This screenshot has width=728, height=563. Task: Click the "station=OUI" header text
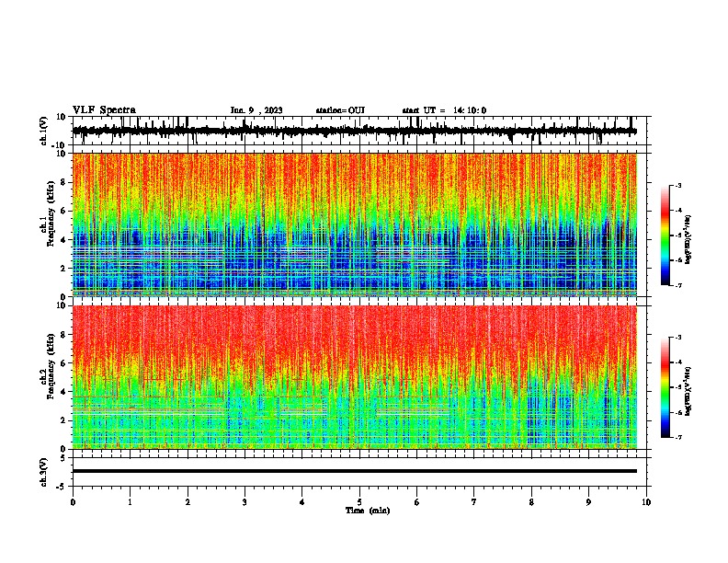pos(340,110)
